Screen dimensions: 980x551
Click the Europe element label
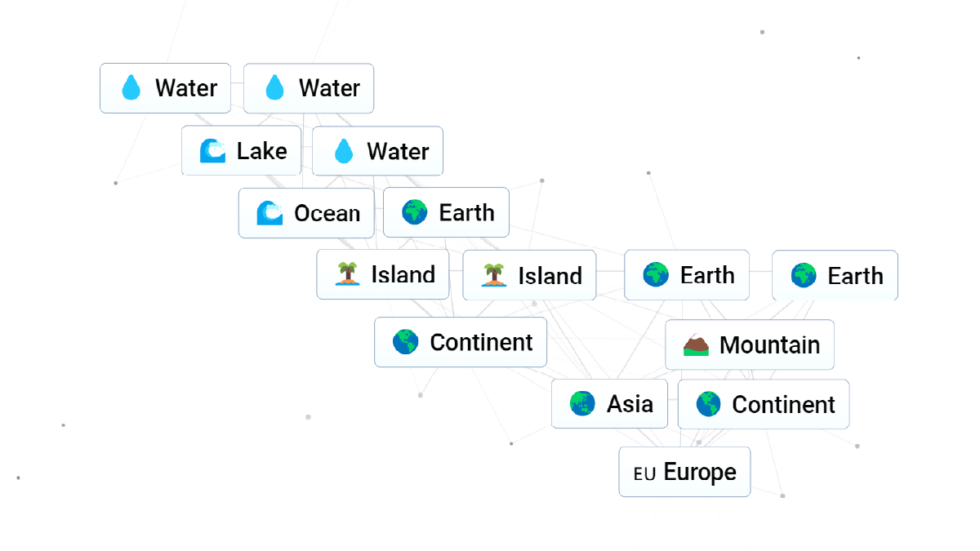pyautogui.click(x=700, y=472)
